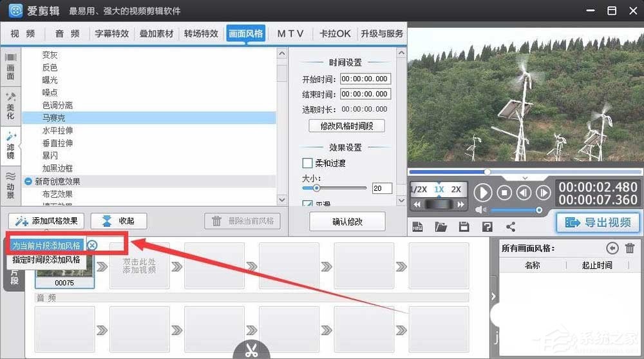644x359 pixels.
Task: Click the open project folder icon
Action: 440,227
